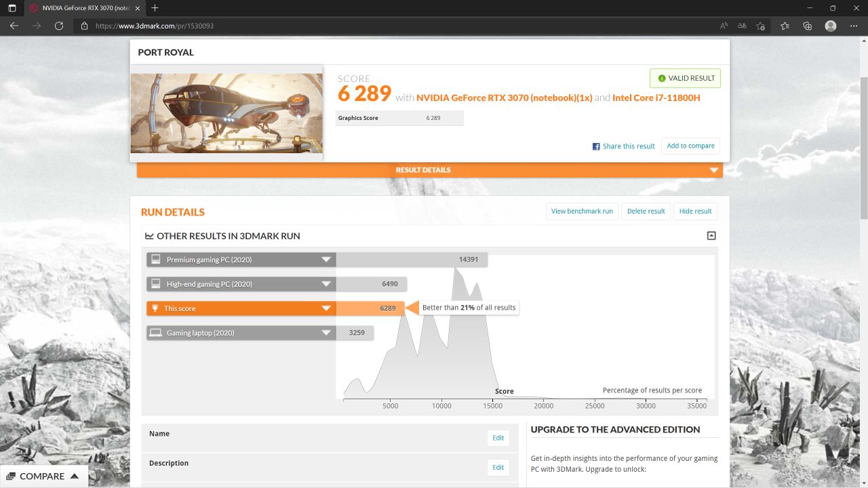This screenshot has height=488, width=868.
Task: Click the Port Royal title
Action: [165, 52]
